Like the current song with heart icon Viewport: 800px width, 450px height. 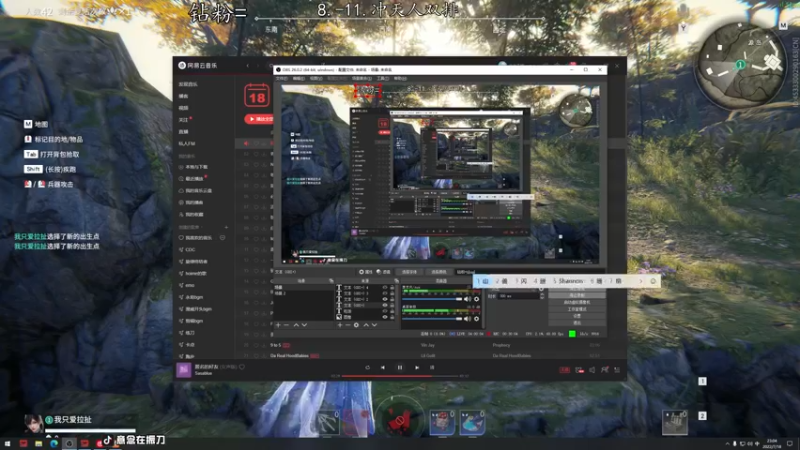click(242, 367)
